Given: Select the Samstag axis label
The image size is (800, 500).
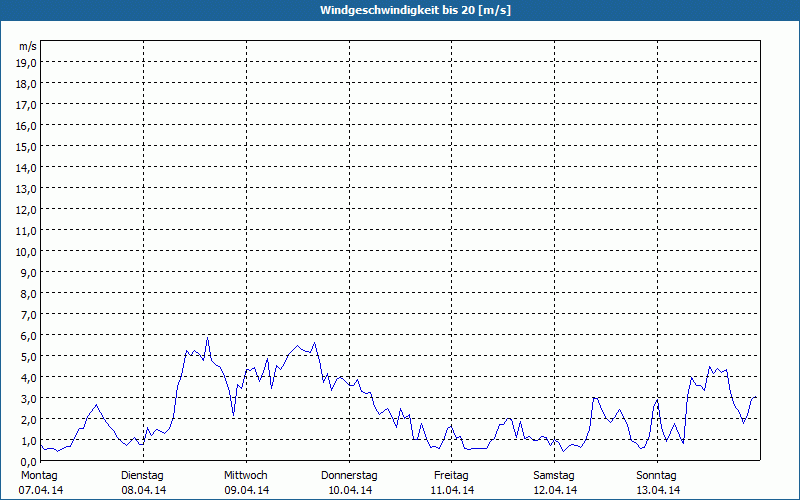Looking at the screenshot, I should point(554,475).
